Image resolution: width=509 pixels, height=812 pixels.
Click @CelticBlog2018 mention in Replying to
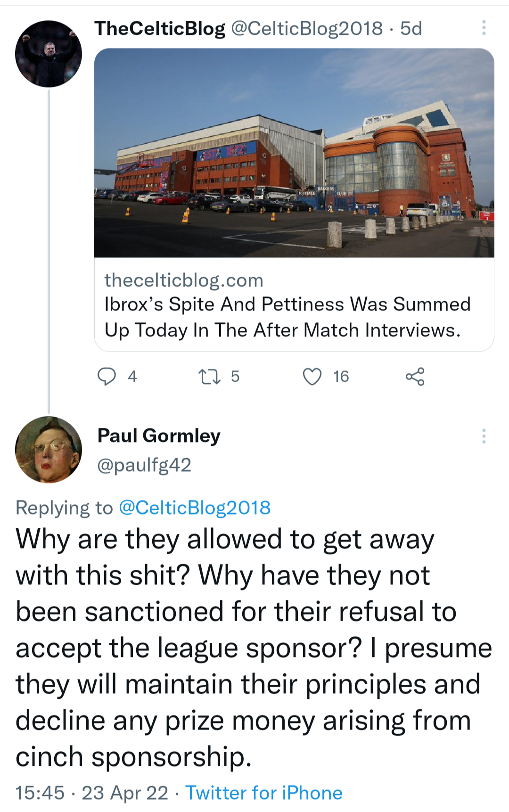coord(195,508)
